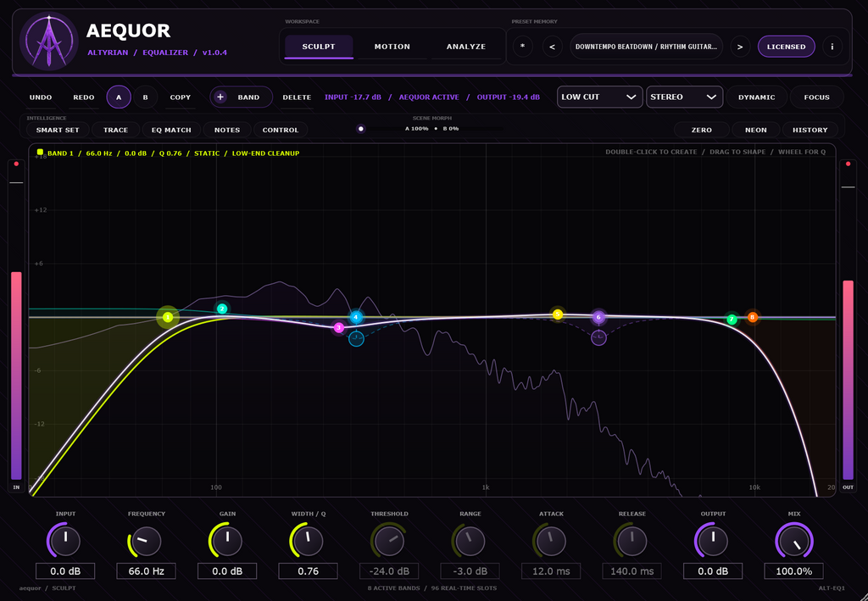
Task: Click the THRESHOLD knob
Action: (x=389, y=541)
